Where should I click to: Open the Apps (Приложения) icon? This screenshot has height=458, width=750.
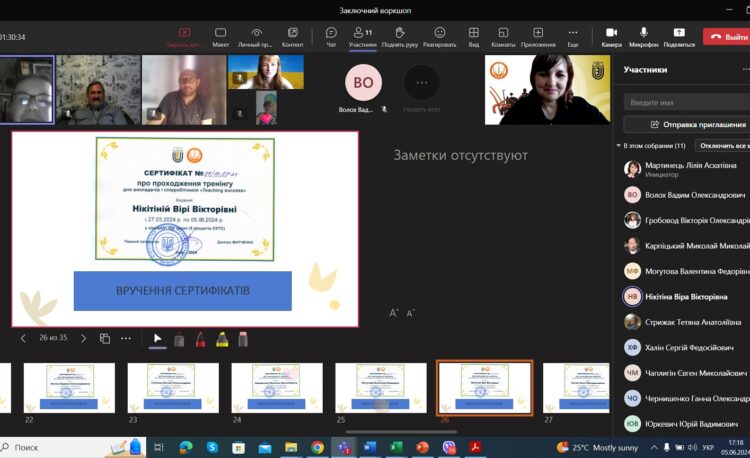538,36
